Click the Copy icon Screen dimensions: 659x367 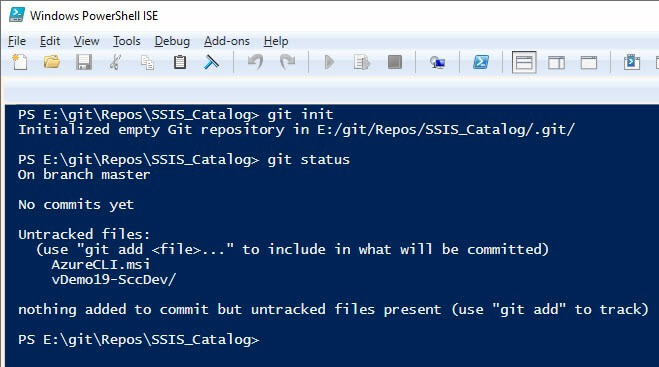148,62
